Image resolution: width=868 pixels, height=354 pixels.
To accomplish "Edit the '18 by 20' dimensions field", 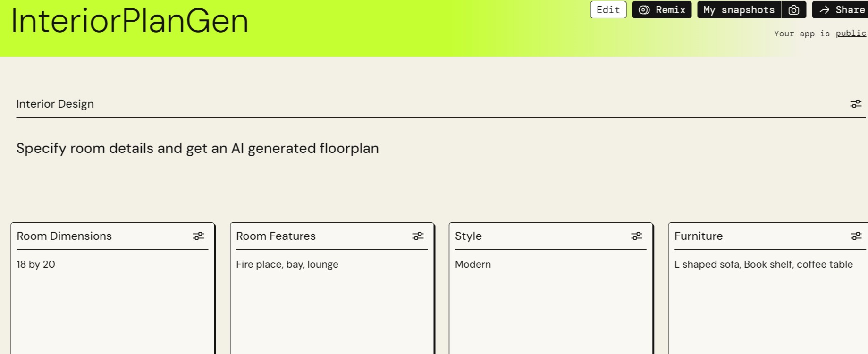I will (36, 264).
